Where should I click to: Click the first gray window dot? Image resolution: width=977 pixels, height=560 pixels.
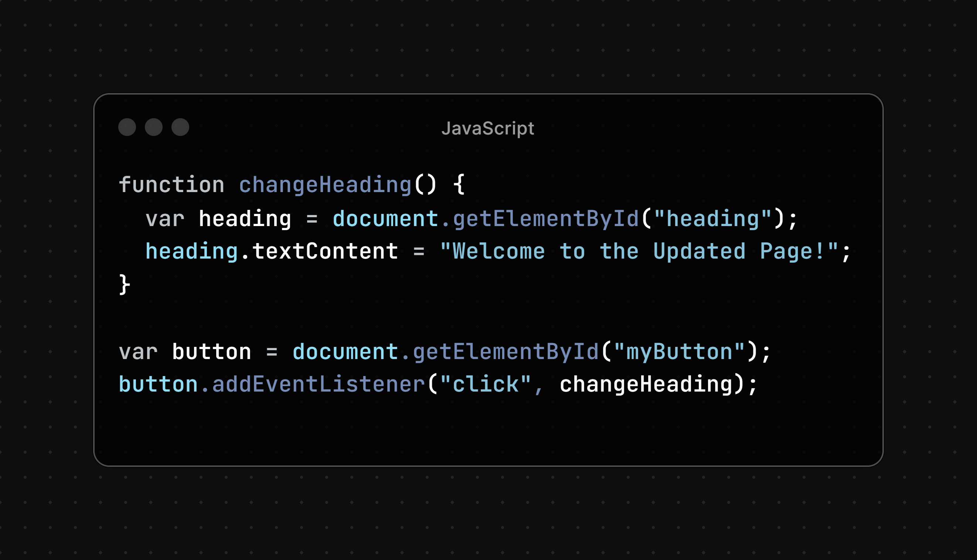tap(127, 127)
